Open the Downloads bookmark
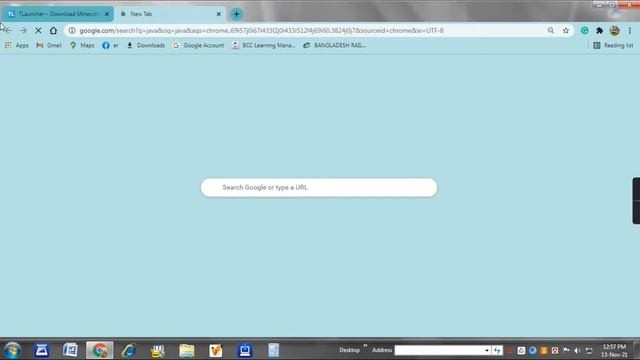640x360 pixels. 146,45
